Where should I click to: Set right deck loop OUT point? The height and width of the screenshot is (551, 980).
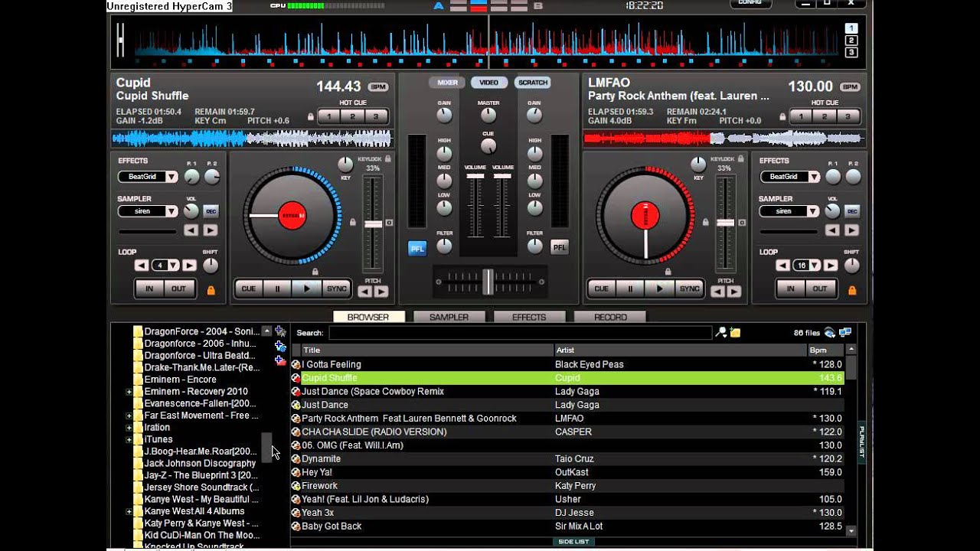point(820,289)
